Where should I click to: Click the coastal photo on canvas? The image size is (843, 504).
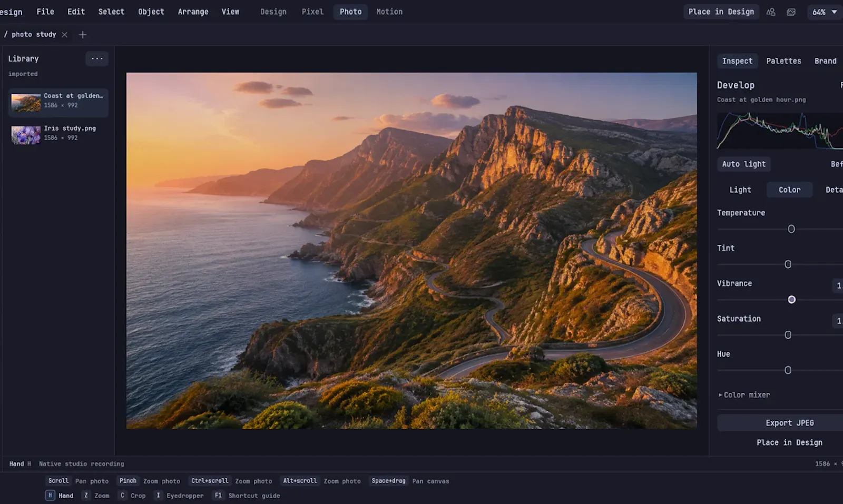(x=411, y=251)
